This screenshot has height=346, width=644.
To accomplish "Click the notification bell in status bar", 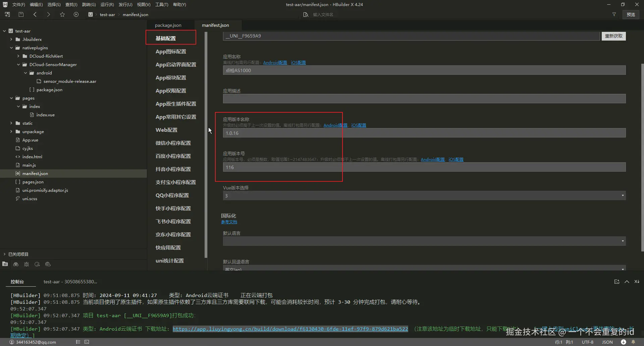I will click(633, 342).
